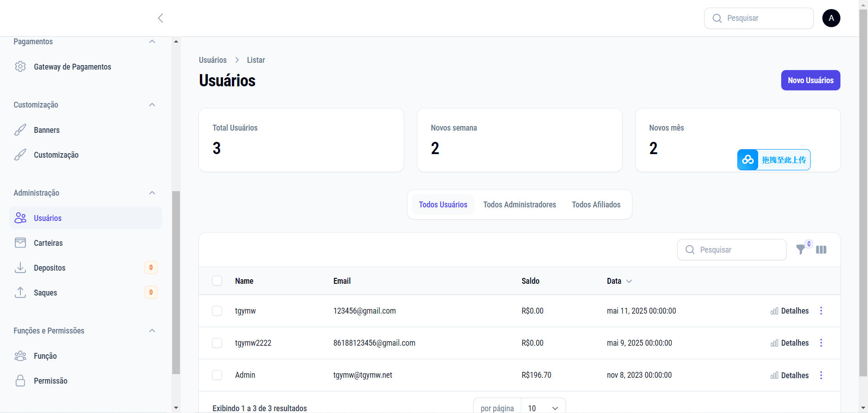
Task: Collapse the Administração sidebar section
Action: [152, 193]
